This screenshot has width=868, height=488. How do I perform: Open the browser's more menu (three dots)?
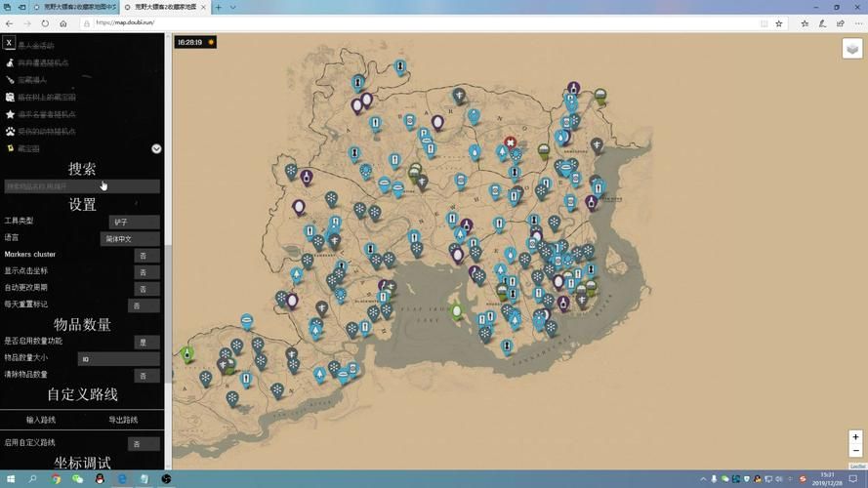pos(858,23)
